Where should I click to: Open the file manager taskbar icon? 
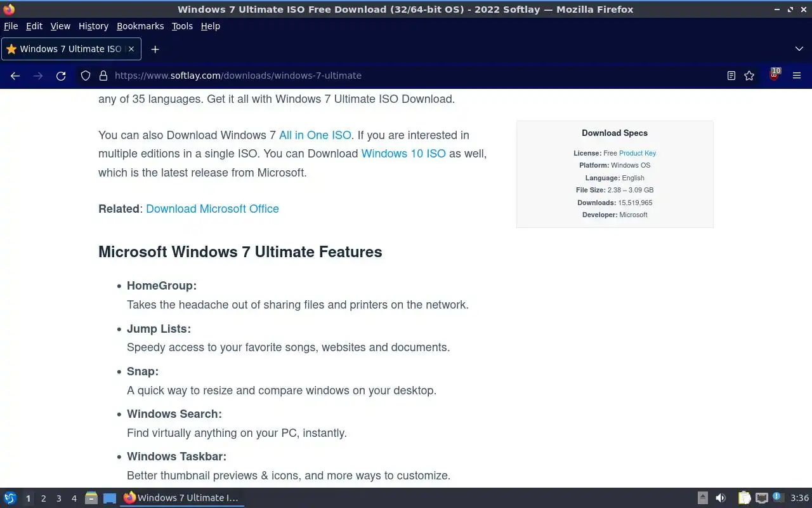pyautogui.click(x=91, y=498)
